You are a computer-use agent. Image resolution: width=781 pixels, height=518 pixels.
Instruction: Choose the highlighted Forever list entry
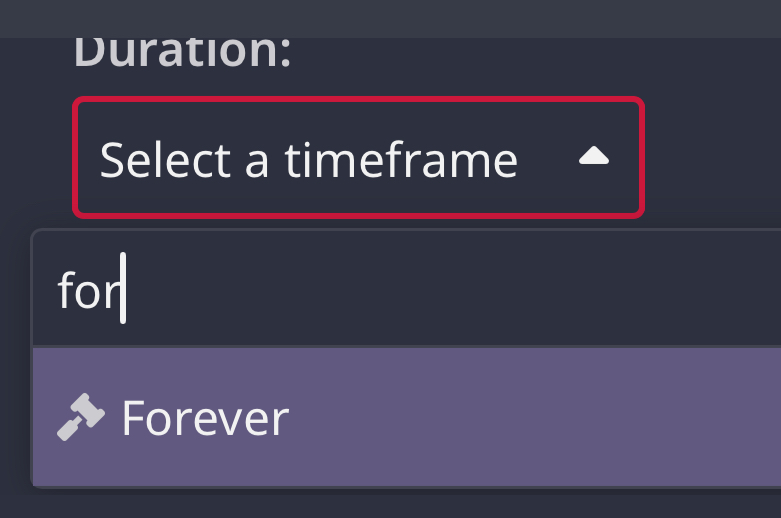click(x=400, y=418)
